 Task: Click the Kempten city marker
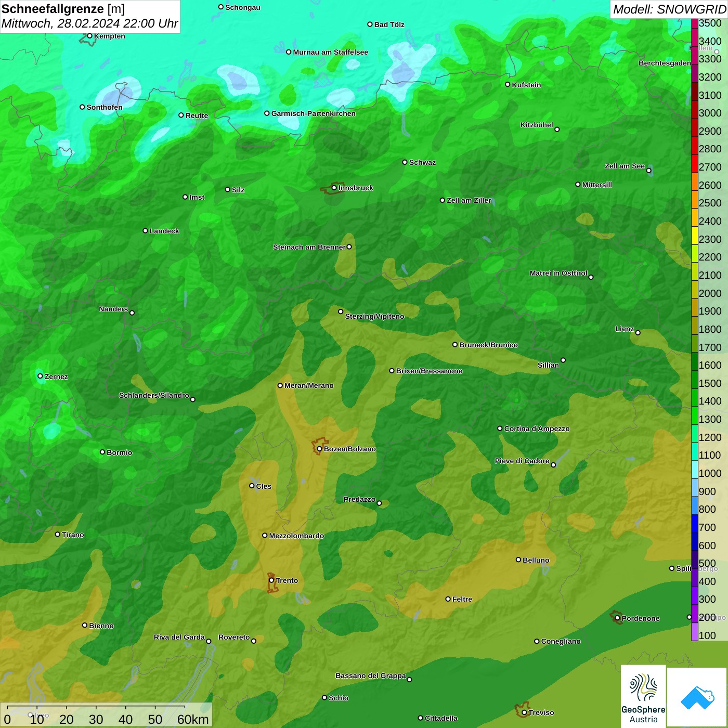[x=89, y=36]
